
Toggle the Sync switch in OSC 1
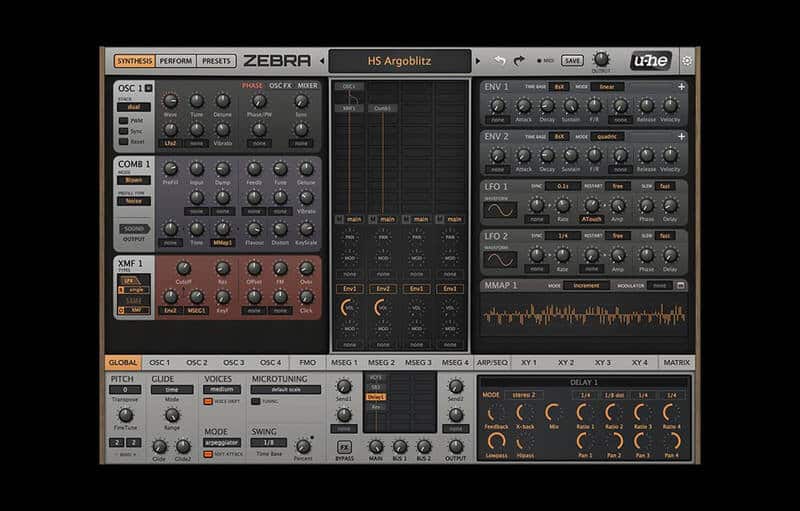coord(123,131)
